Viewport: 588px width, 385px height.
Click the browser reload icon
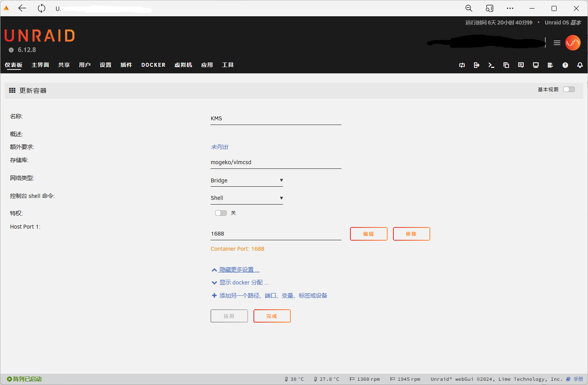pos(41,8)
